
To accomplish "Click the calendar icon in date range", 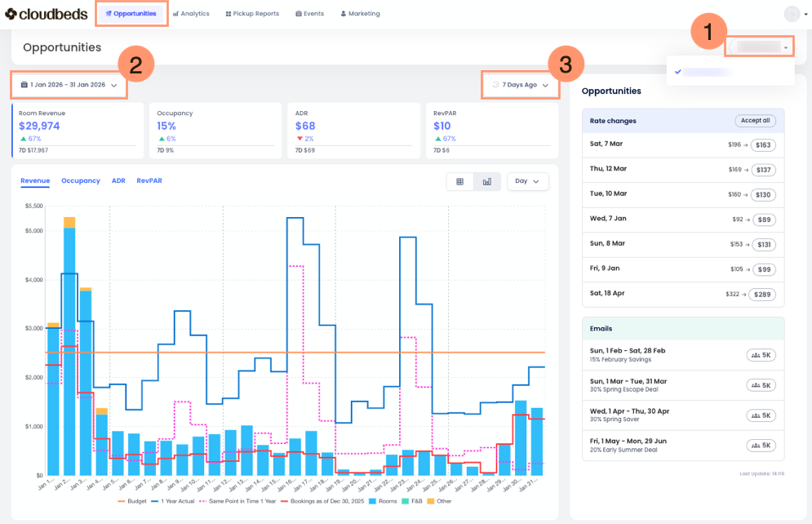I will 24,85.
